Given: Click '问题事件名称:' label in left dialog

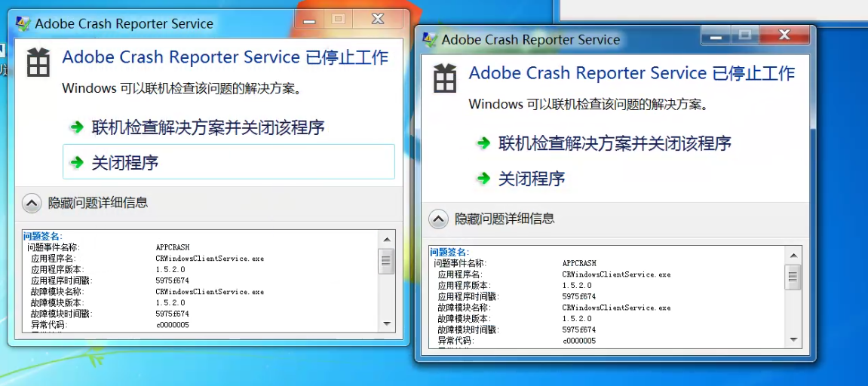Looking at the screenshot, I should 53,247.
